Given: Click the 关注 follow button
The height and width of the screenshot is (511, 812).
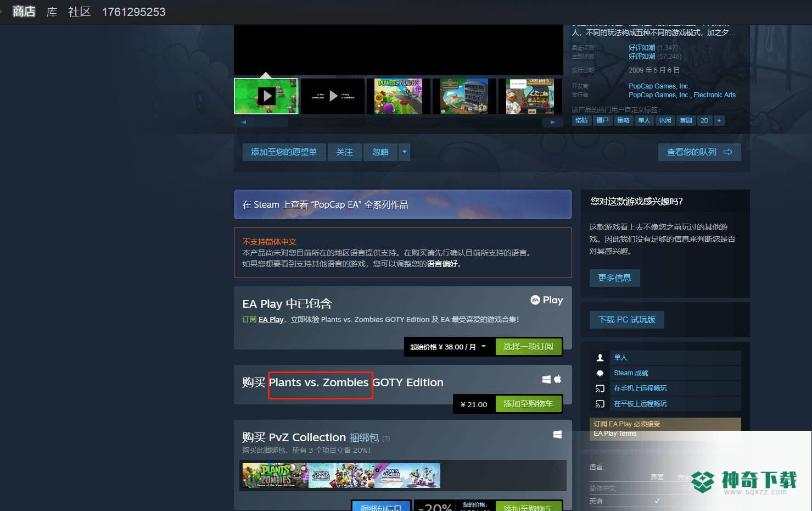Looking at the screenshot, I should [x=345, y=152].
